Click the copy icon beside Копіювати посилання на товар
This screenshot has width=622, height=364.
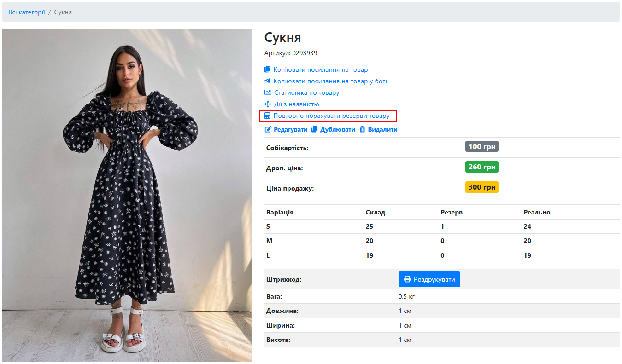click(267, 69)
